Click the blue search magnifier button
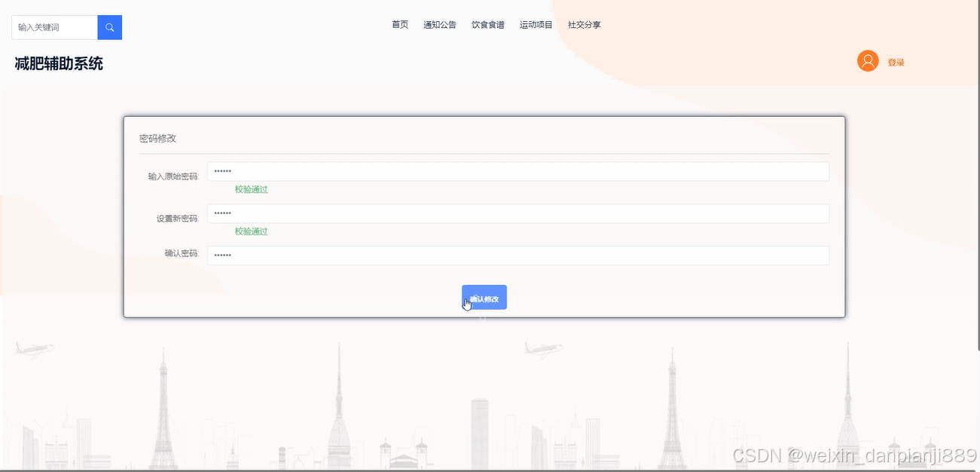The width and height of the screenshot is (980, 472). (109, 27)
